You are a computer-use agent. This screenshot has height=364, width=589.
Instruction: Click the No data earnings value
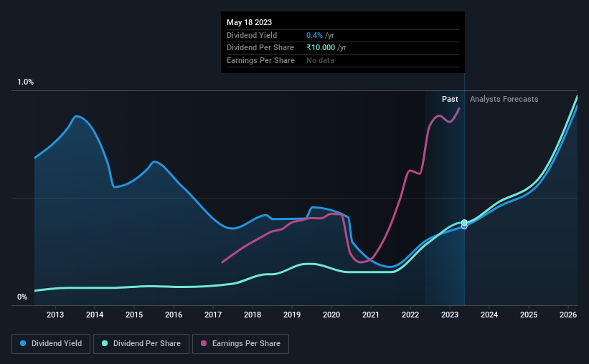320,60
